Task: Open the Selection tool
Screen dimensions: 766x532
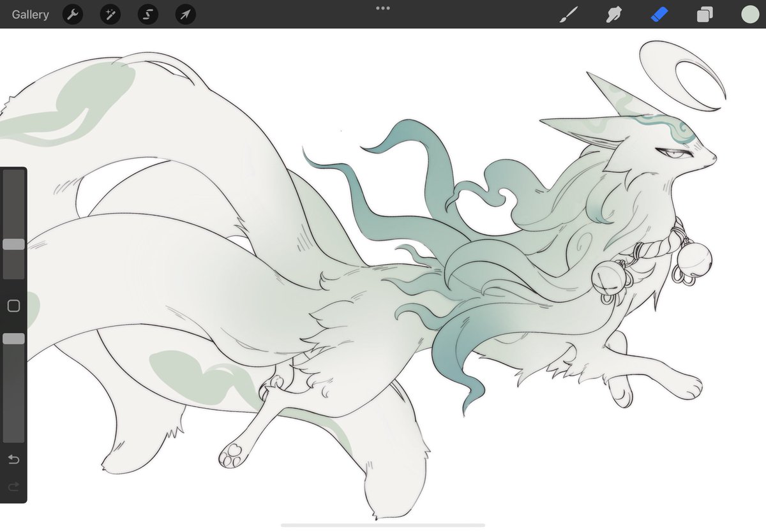Action: [147, 15]
